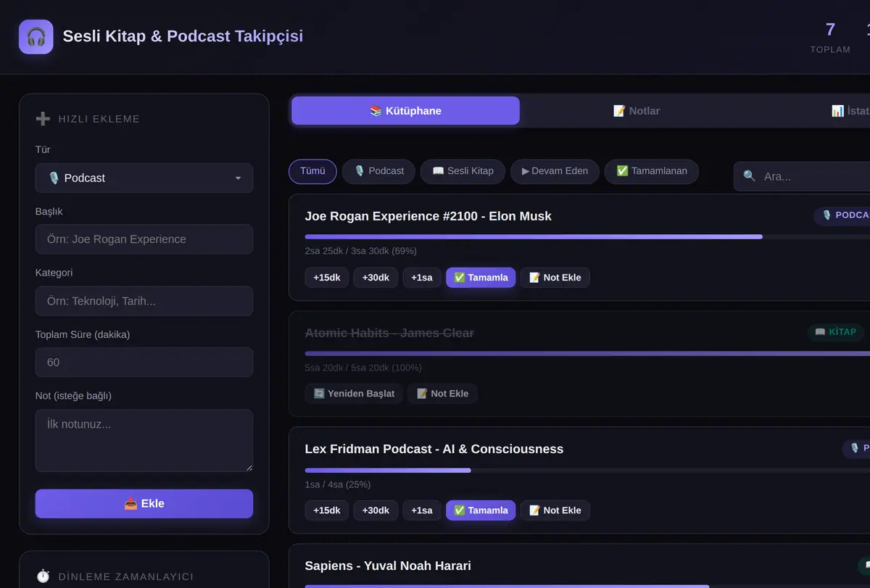Click the Başlık input field

(144, 239)
